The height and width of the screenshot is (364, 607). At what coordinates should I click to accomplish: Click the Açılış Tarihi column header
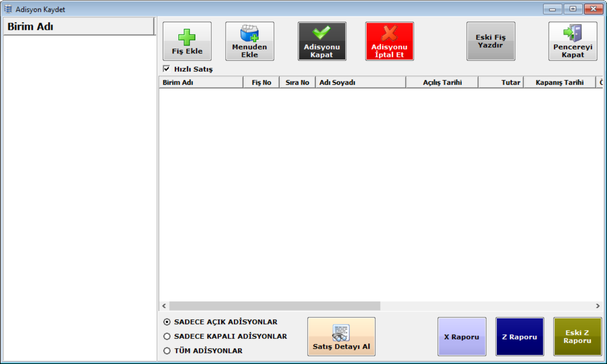click(442, 82)
